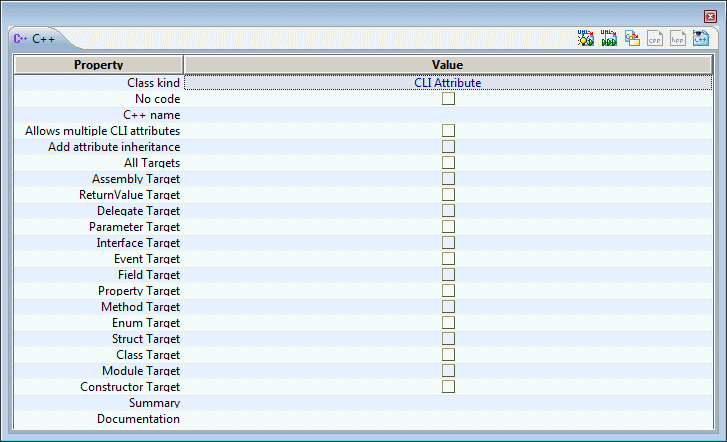
Task: Select the Method Target label
Action: click(140, 307)
